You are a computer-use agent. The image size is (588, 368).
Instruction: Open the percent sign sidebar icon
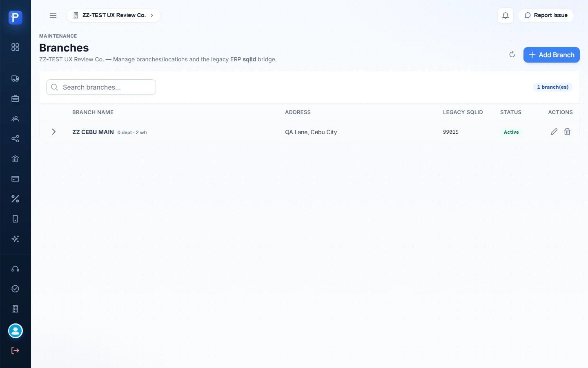pos(15,199)
